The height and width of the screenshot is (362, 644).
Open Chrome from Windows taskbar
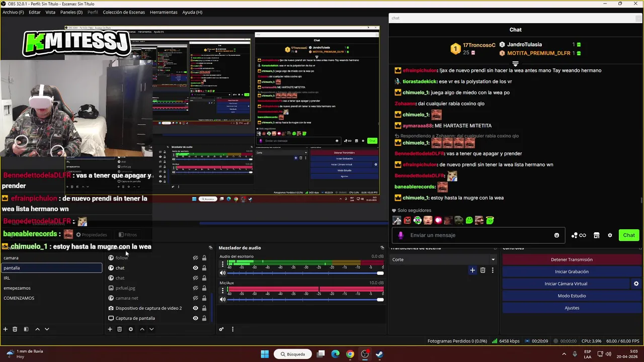(350, 354)
